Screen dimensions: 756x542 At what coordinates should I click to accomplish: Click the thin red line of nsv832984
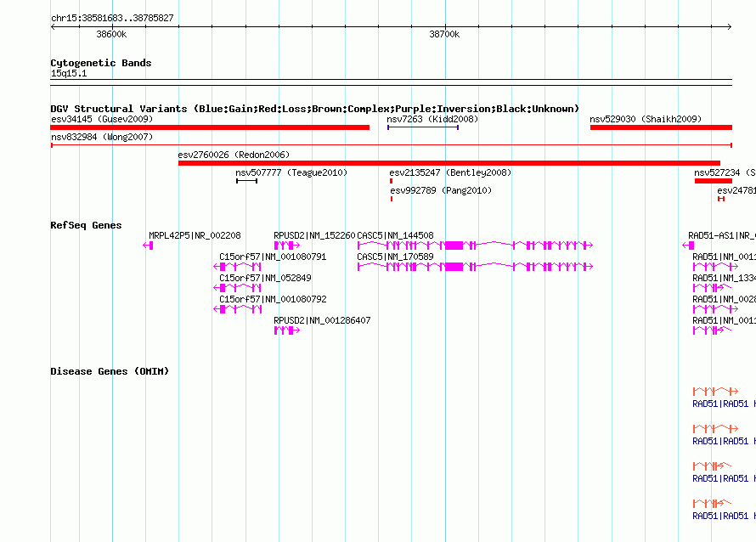coord(392,145)
